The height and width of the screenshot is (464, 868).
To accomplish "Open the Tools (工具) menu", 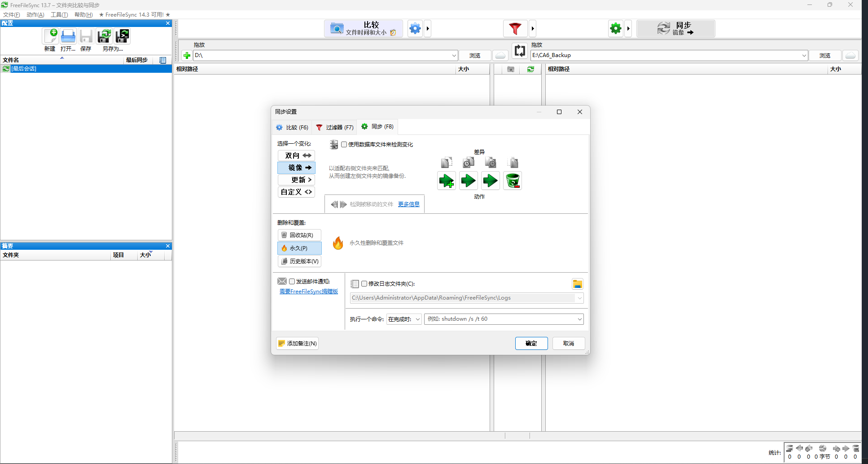I will click(x=59, y=15).
